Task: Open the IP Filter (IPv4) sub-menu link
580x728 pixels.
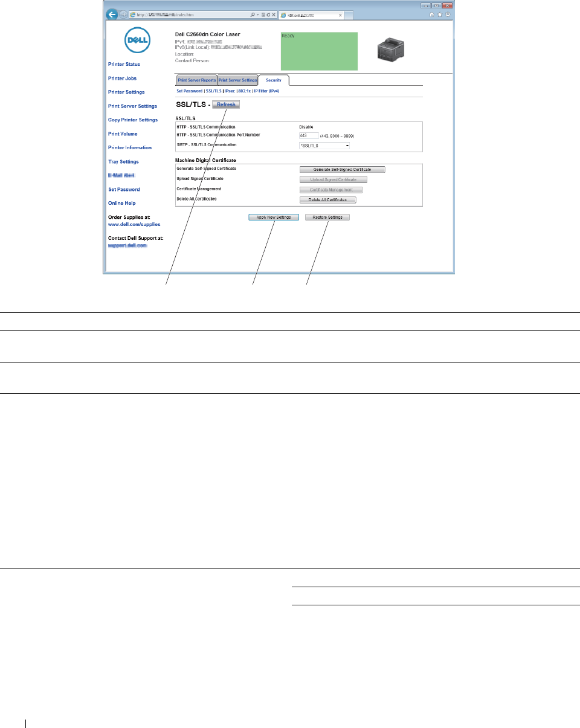Action: tap(266, 91)
